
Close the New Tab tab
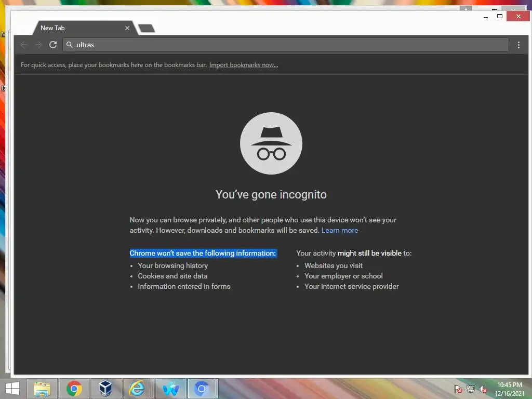point(127,28)
